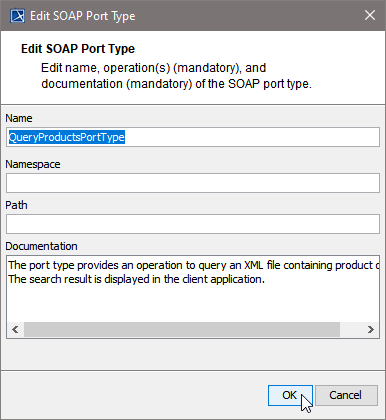Click the Namespace field label
Screen dimensions: 386x420
point(33,164)
